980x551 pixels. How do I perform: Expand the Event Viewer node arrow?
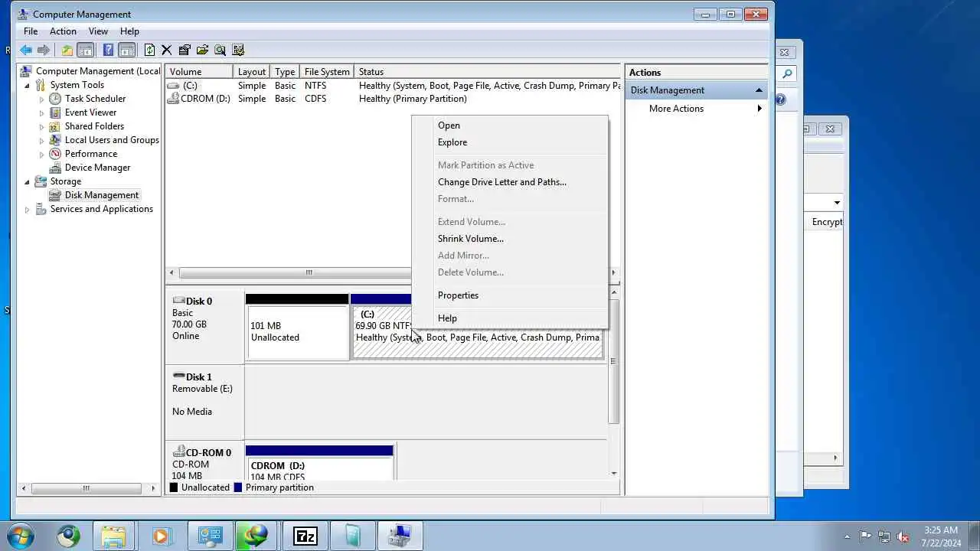(41, 112)
